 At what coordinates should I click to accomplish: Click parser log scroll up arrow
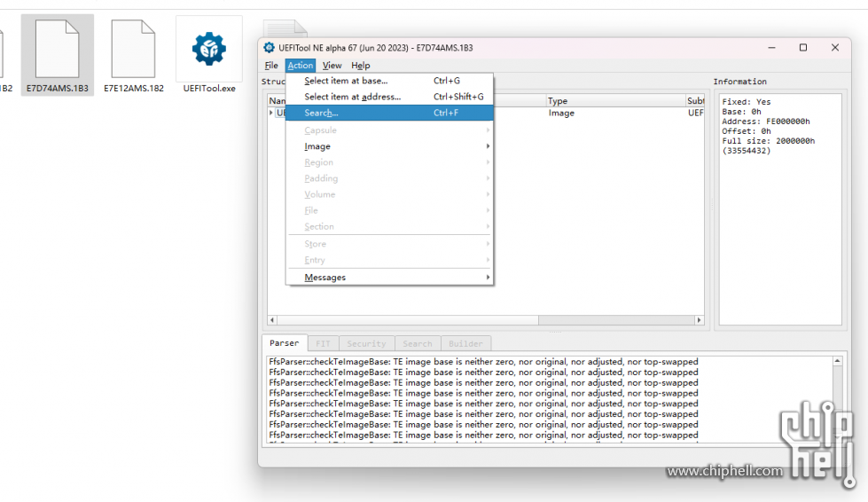pos(838,361)
